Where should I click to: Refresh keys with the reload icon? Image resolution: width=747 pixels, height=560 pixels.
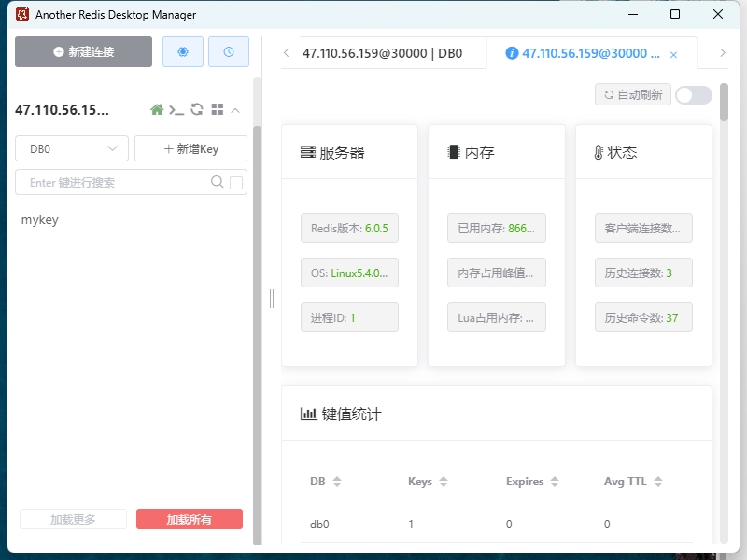tap(196, 109)
